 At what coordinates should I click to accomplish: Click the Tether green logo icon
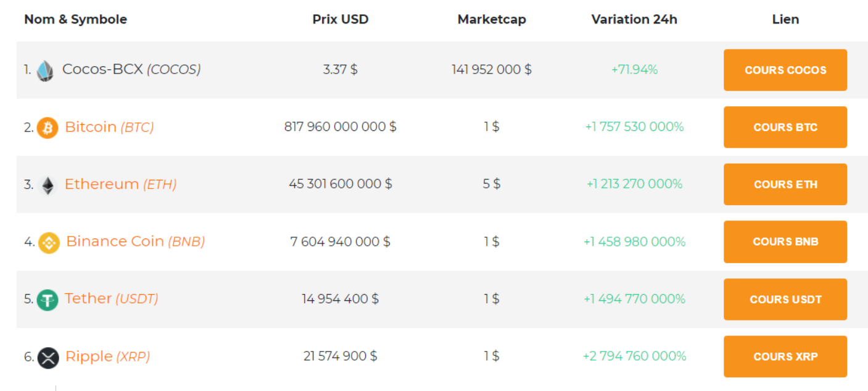(48, 298)
